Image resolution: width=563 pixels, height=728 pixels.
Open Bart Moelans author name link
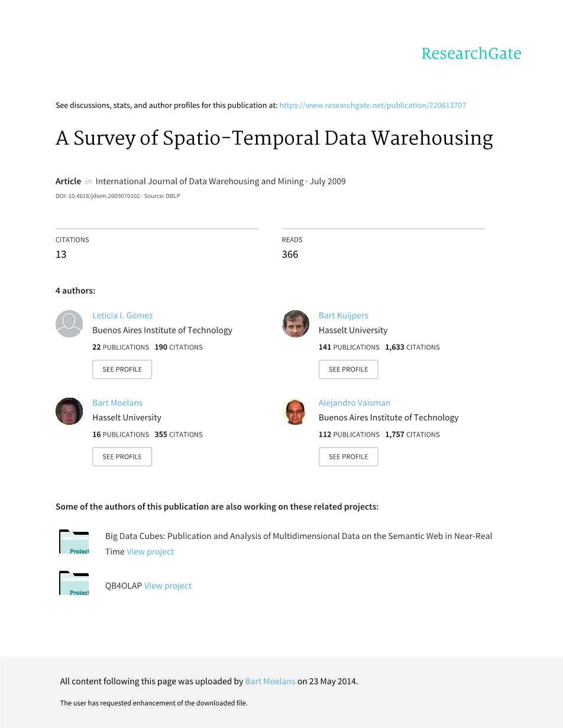pos(117,403)
